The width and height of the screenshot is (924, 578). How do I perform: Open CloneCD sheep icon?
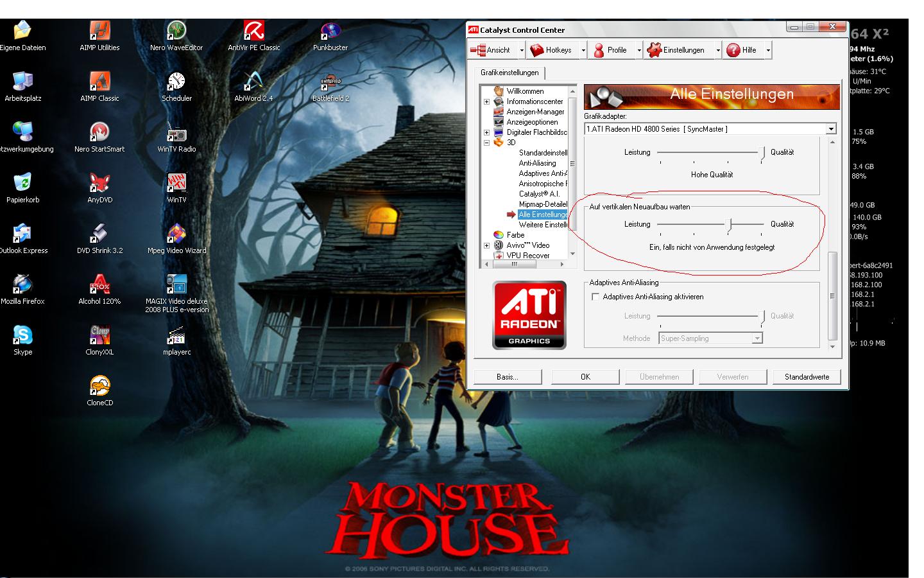click(99, 385)
